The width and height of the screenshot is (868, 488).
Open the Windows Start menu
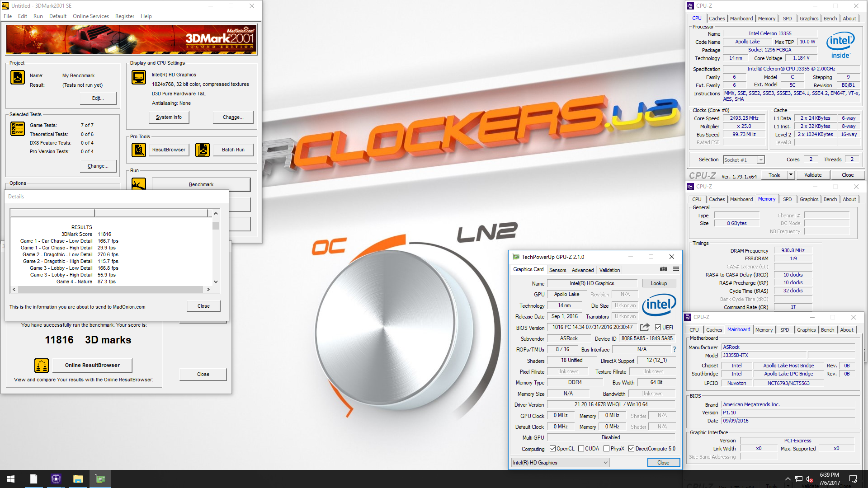(x=11, y=479)
